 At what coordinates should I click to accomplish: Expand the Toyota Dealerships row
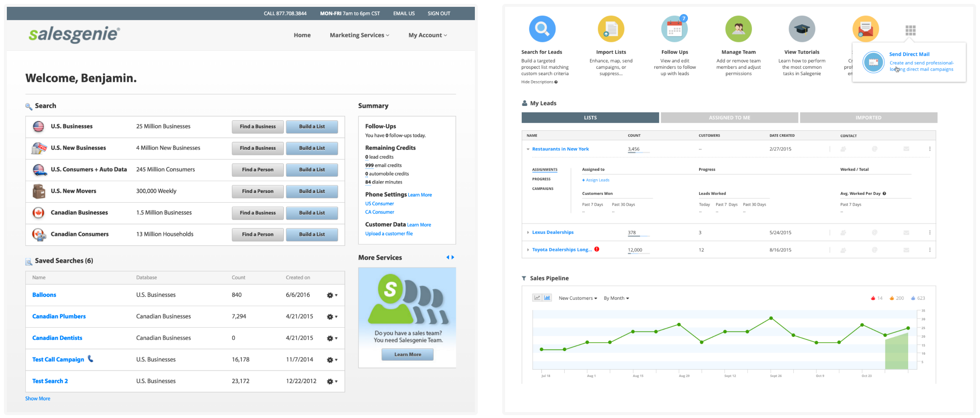click(x=528, y=250)
